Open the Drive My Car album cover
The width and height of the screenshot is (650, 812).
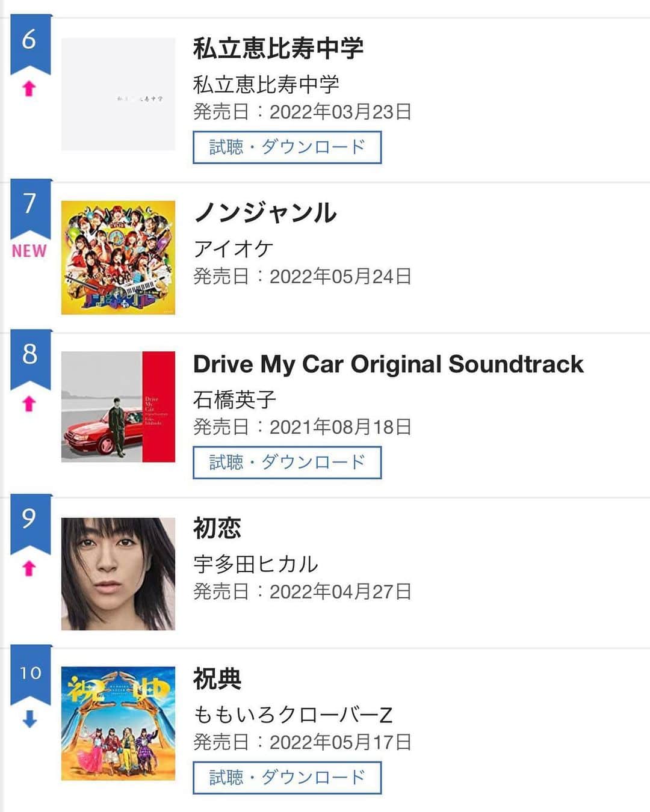[118, 407]
